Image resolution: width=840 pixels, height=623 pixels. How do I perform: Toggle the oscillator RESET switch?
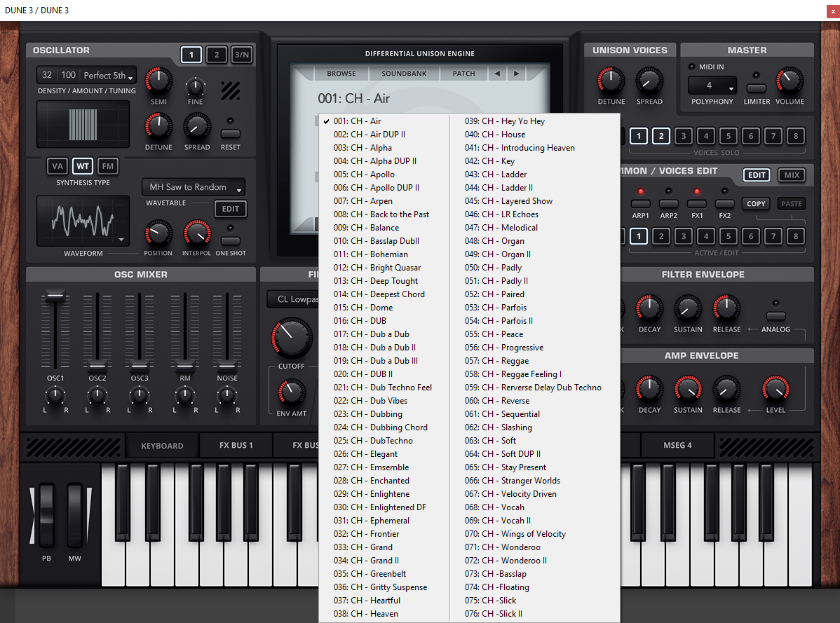231,134
